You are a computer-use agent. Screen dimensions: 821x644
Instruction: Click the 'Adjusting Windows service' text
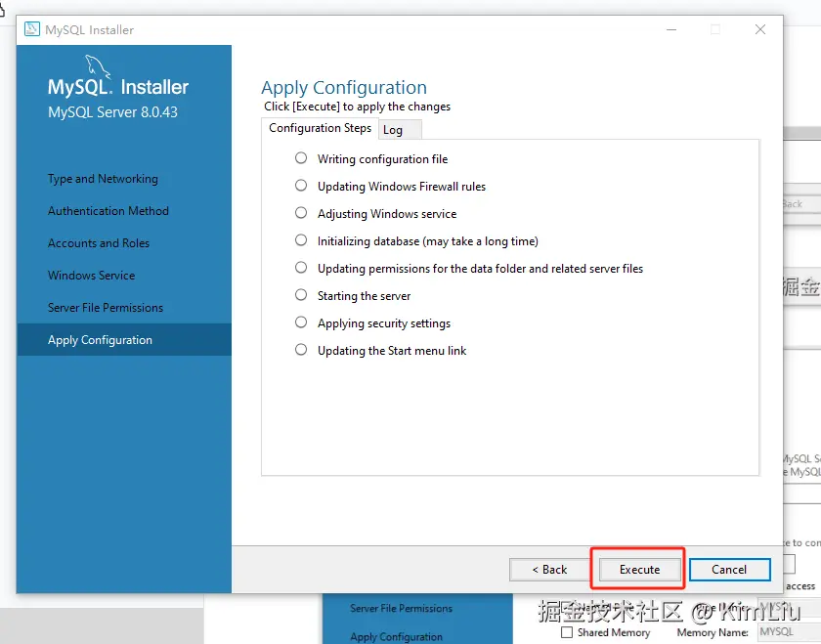pos(387,214)
